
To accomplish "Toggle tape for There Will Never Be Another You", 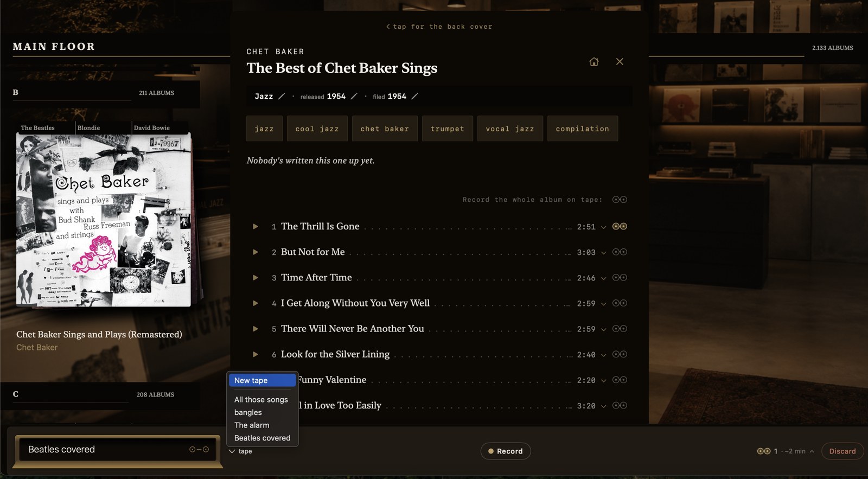I will (x=620, y=329).
